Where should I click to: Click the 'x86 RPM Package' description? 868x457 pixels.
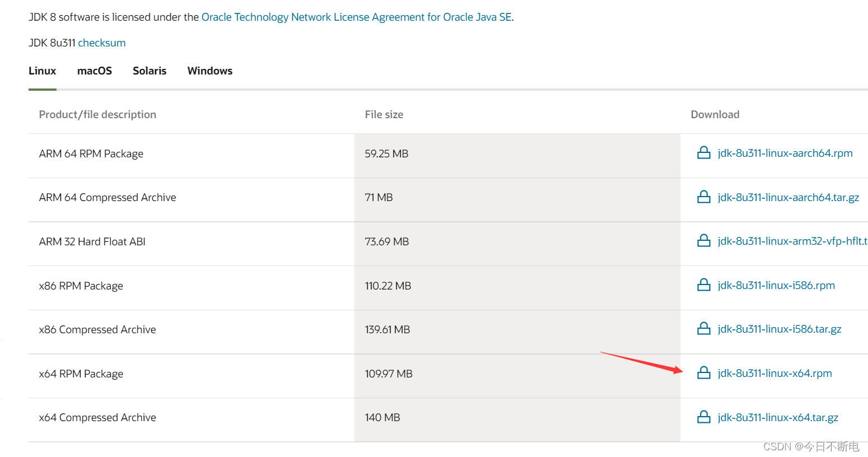[x=81, y=286]
